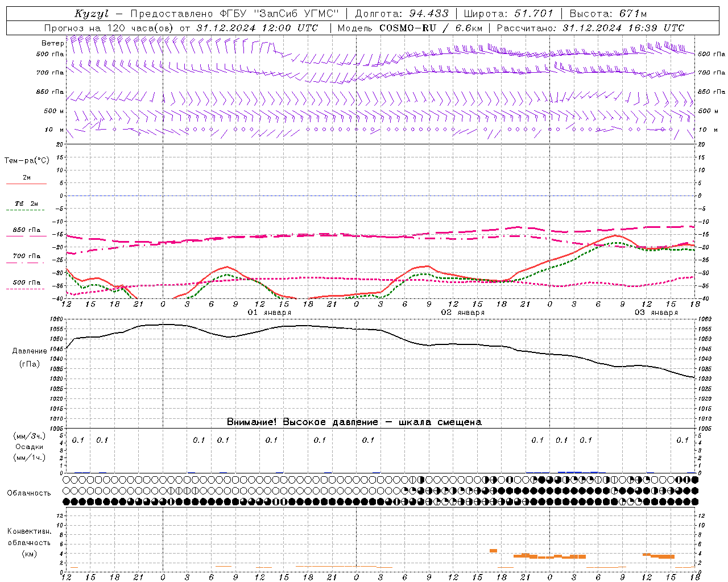Select the '01 января' date label
Image resolution: width=728 pixels, height=582 pixels.
(269, 313)
